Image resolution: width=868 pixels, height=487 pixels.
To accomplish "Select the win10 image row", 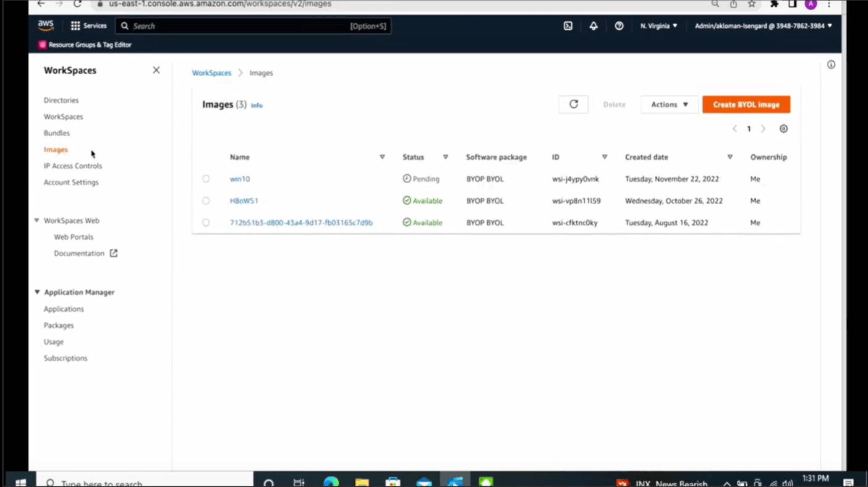I will click(206, 179).
